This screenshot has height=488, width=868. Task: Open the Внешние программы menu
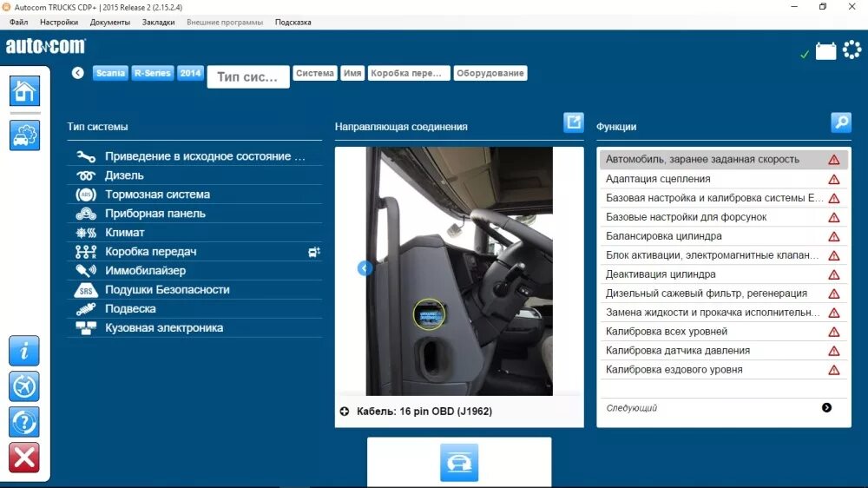(225, 23)
